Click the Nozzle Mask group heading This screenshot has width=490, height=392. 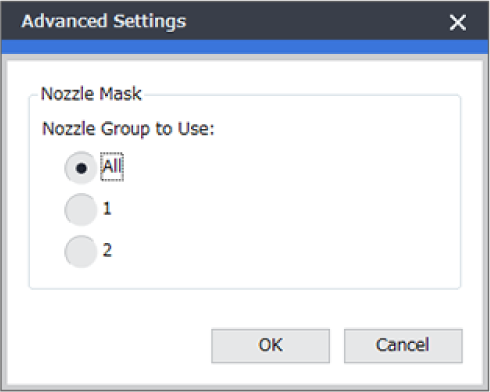pos(91,94)
